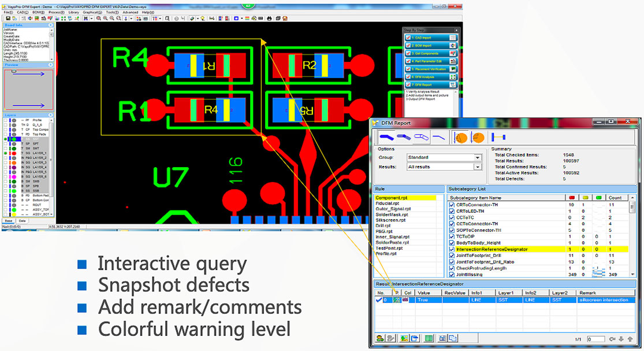Click the first thick blue line icon
This screenshot has height=351, width=644.
tap(386, 138)
